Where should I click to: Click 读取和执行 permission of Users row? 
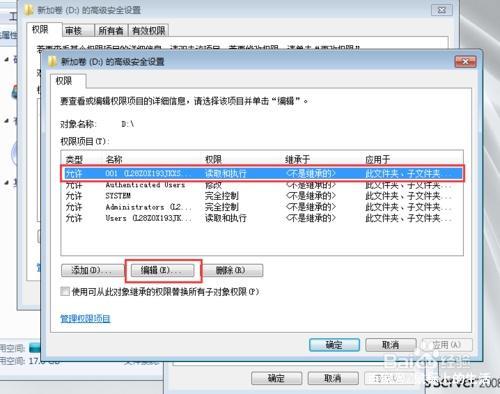coord(226,218)
